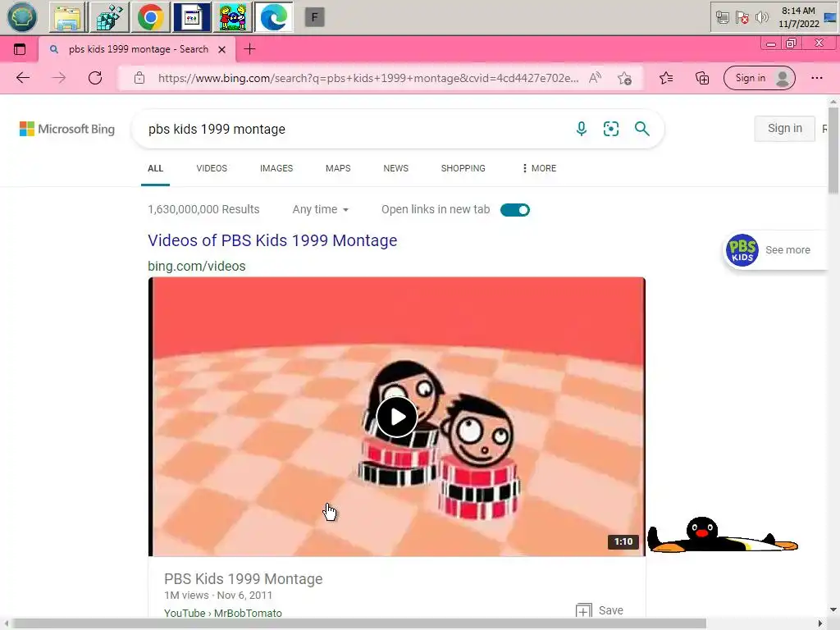The image size is (840, 630).
Task: Save the video result
Action: [600, 610]
